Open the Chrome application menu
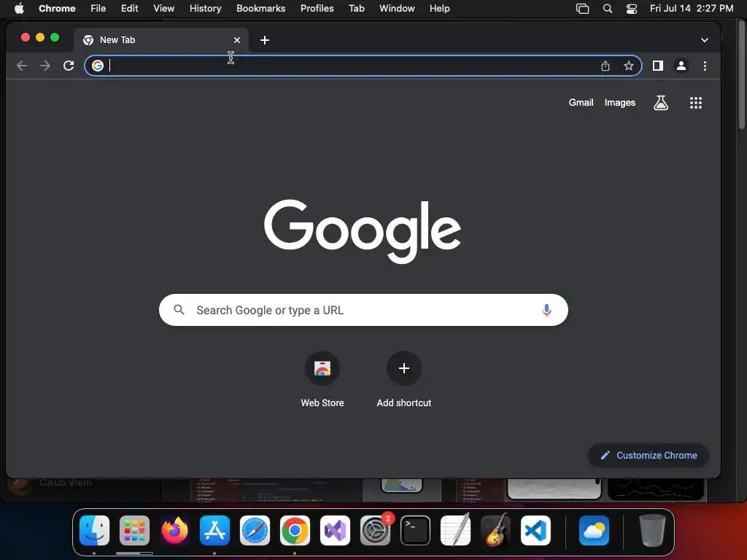This screenshot has height=560, width=747. [57, 9]
